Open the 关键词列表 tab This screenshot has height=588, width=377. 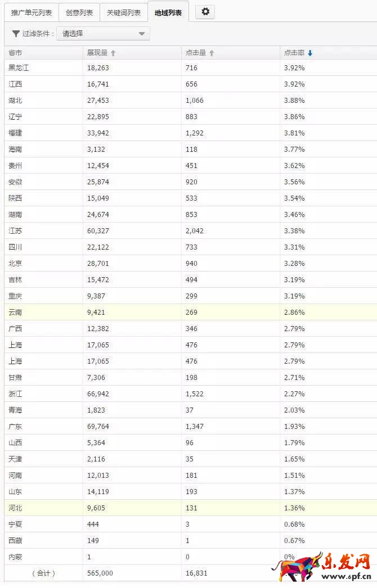coord(124,12)
